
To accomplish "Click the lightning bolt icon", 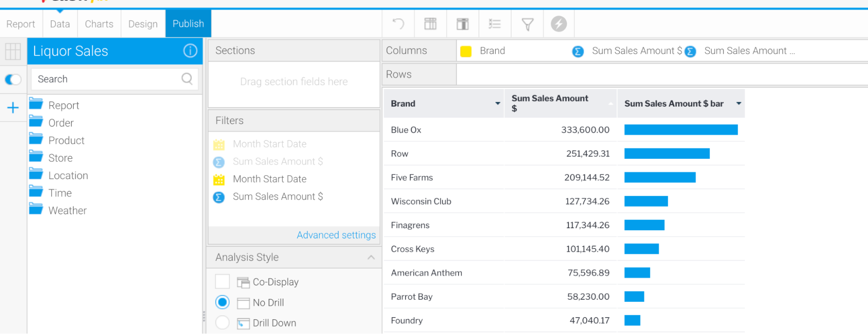I will (559, 23).
